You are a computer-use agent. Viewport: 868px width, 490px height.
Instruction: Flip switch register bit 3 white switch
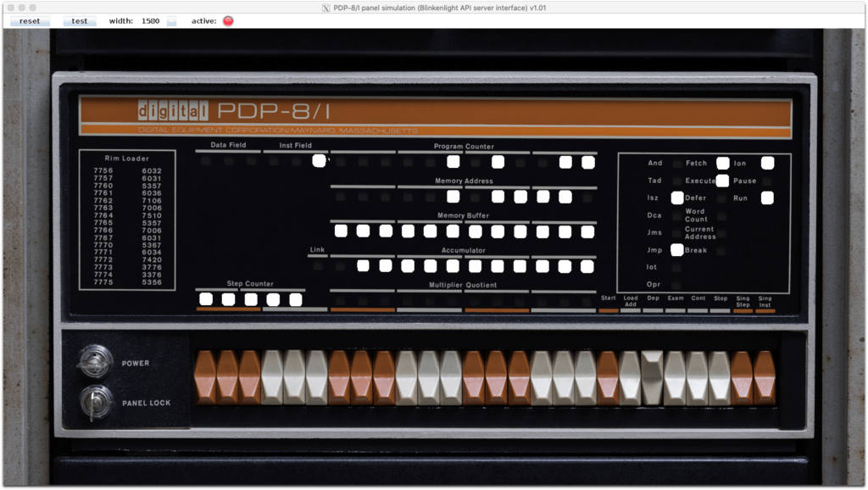click(x=406, y=377)
